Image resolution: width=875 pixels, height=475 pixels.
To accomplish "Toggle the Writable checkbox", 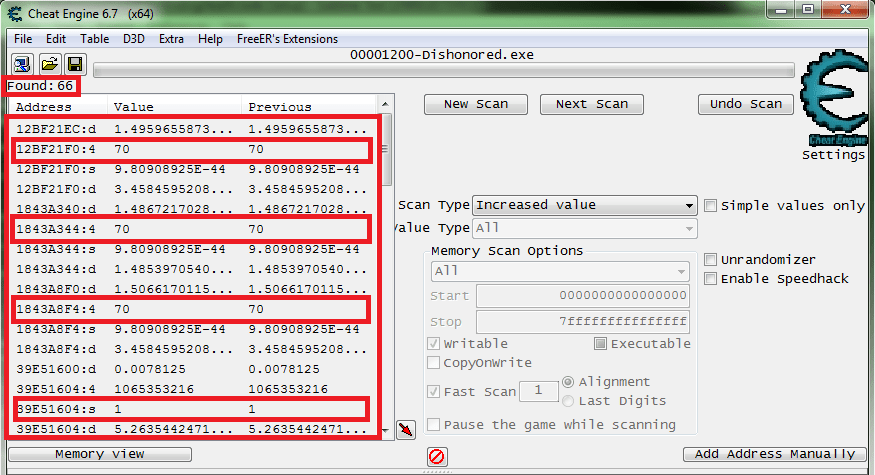I will (433, 344).
